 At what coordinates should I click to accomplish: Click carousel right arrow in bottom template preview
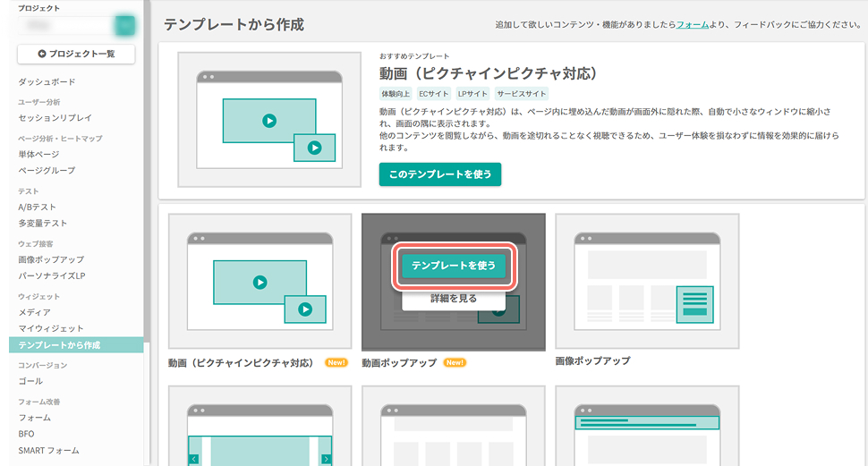(x=326, y=459)
